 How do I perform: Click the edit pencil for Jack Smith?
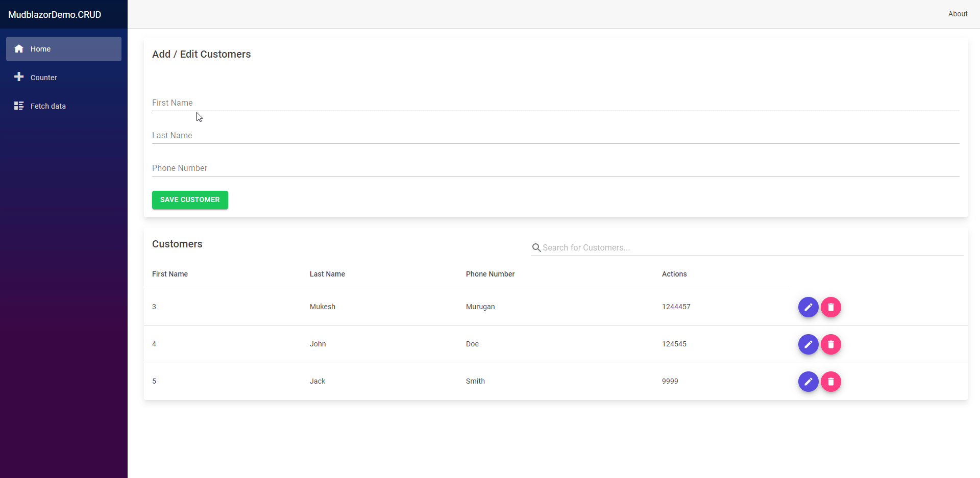coord(808,382)
